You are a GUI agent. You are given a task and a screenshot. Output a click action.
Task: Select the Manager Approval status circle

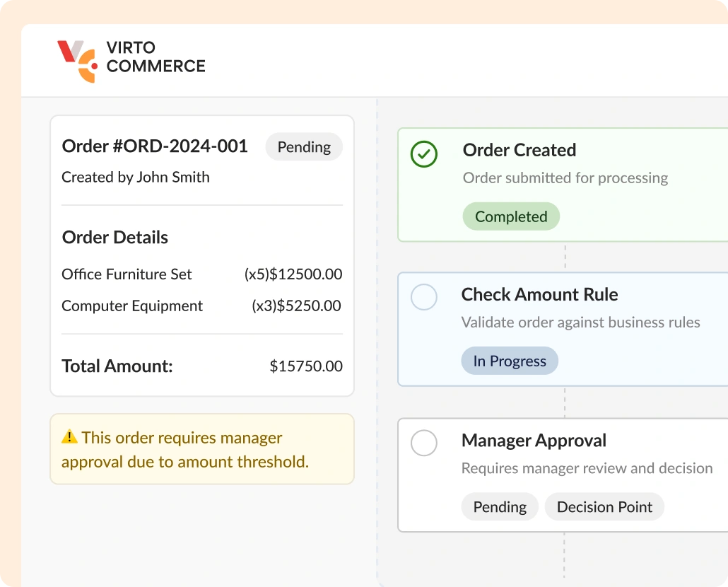[424, 443]
